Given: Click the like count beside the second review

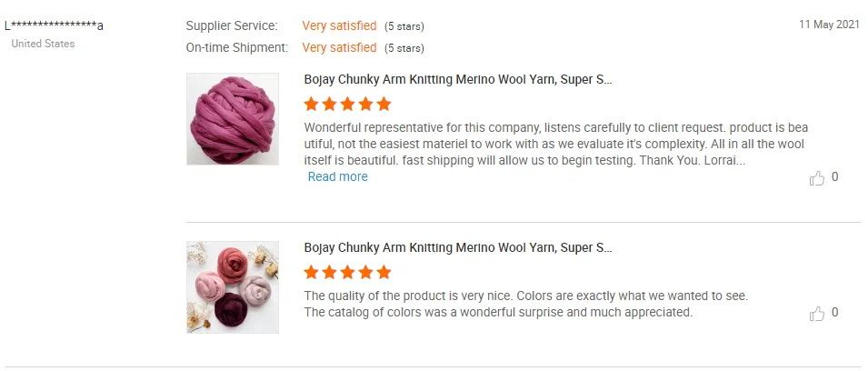Looking at the screenshot, I should [x=835, y=313].
